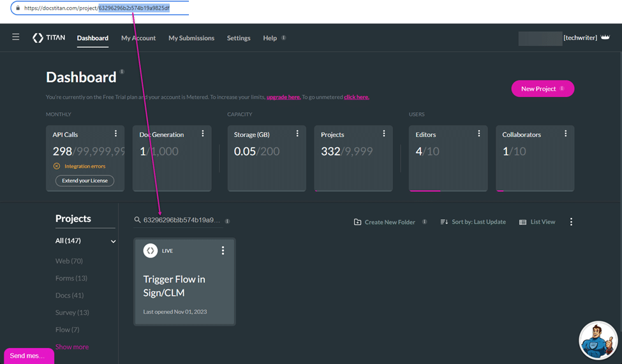This screenshot has height=364, width=622.
Task: Click the 298 API calls value
Action: click(63, 151)
